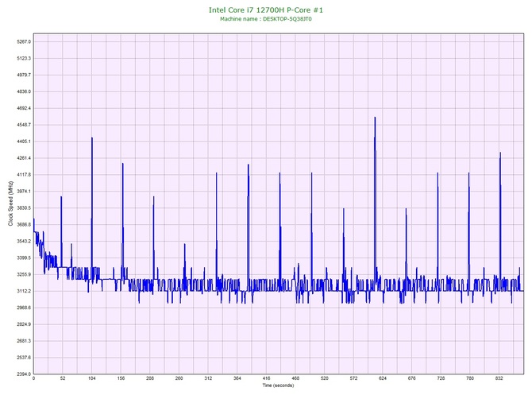
Task: Click the 2824.9 y-axis value
Action: click(24, 324)
